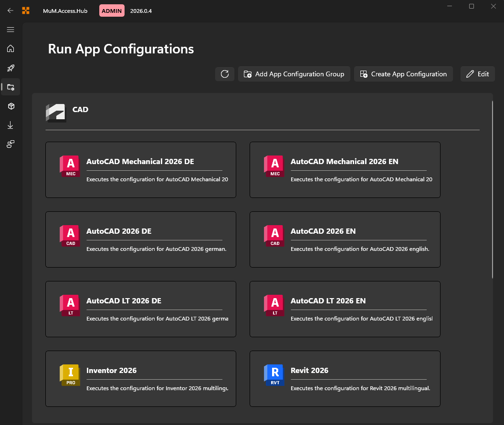The height and width of the screenshot is (425, 504).
Task: Click the back arrow in the title bar
Action: pos(10,10)
